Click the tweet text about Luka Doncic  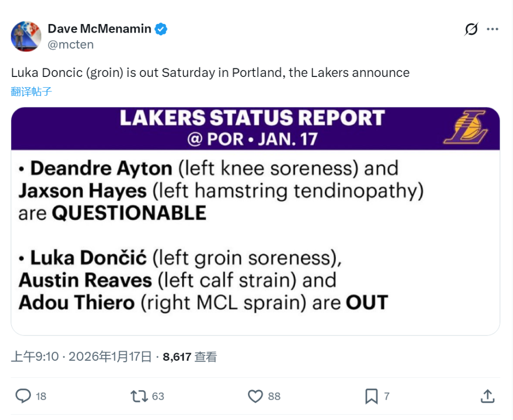point(210,73)
